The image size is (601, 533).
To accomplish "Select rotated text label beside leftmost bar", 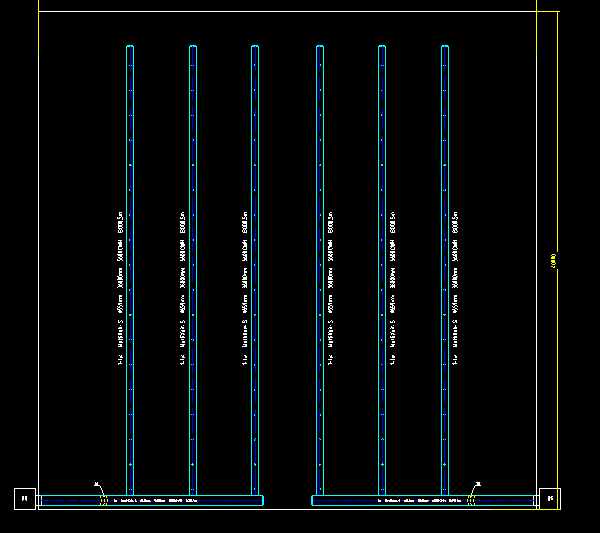I will tap(119, 288).
